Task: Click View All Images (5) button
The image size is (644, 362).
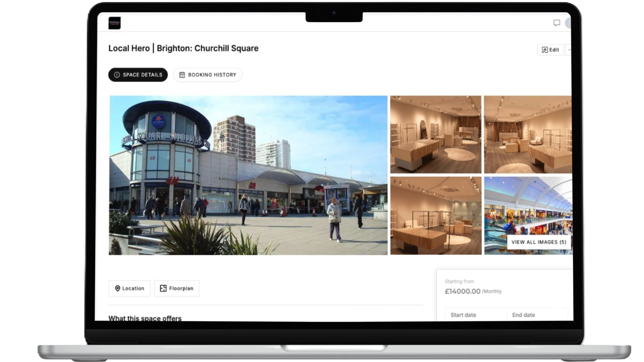Action: (x=538, y=242)
